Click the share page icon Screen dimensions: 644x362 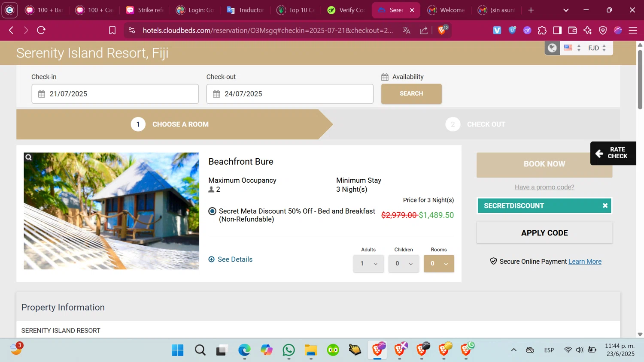(x=424, y=30)
